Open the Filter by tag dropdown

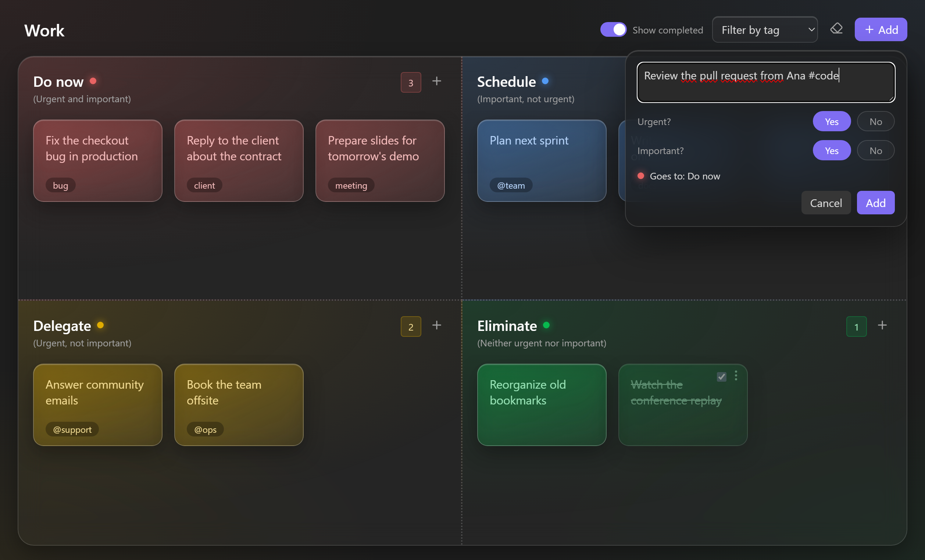765,30
